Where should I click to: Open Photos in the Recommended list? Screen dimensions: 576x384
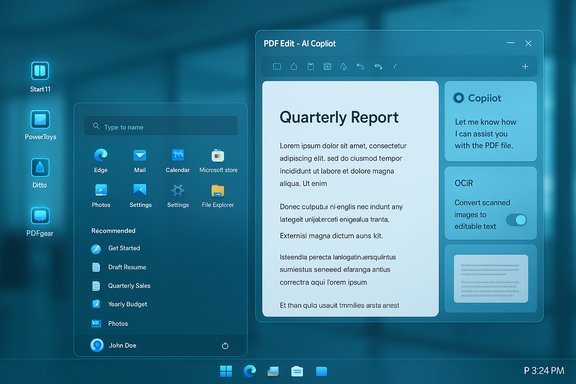coord(109,323)
